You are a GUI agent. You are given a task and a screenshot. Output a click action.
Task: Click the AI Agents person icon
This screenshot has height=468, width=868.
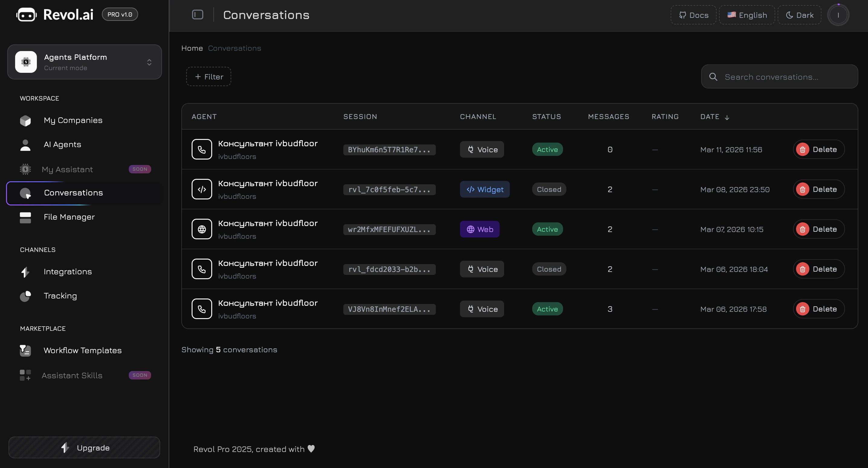coord(25,145)
